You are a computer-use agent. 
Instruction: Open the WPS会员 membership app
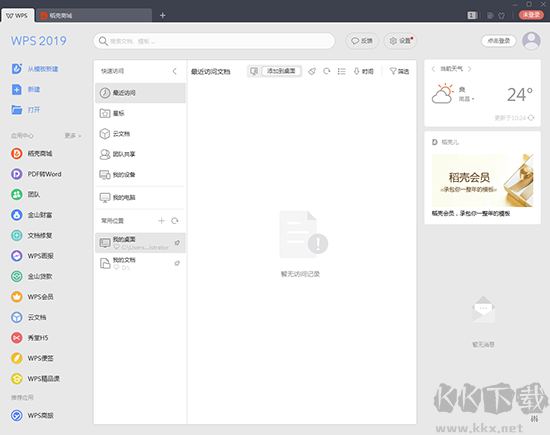tap(32, 297)
